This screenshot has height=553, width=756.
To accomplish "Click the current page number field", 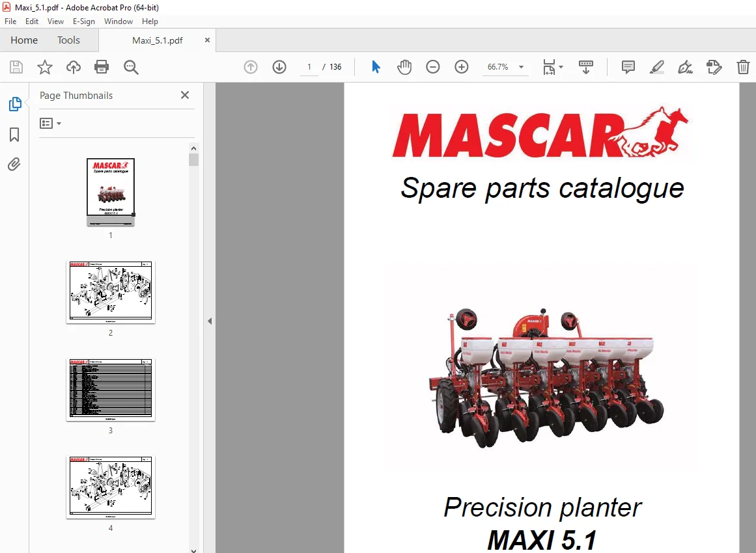I will tap(309, 67).
